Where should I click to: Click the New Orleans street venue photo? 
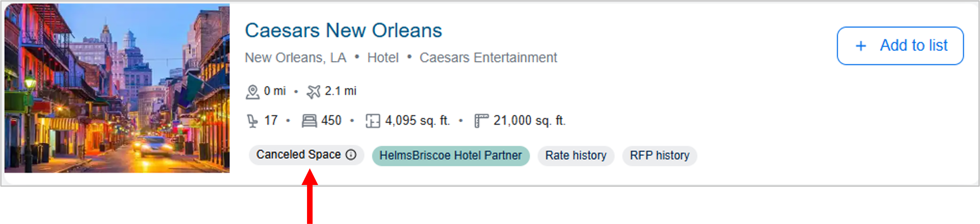point(117,88)
